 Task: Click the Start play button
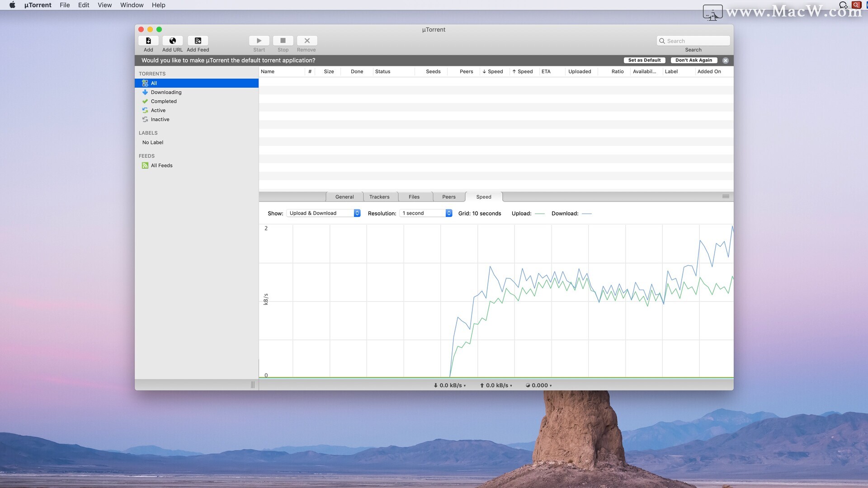pyautogui.click(x=259, y=41)
